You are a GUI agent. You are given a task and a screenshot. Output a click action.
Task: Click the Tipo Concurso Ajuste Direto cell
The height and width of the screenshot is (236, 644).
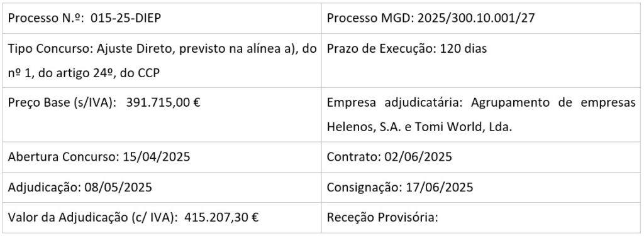162,61
